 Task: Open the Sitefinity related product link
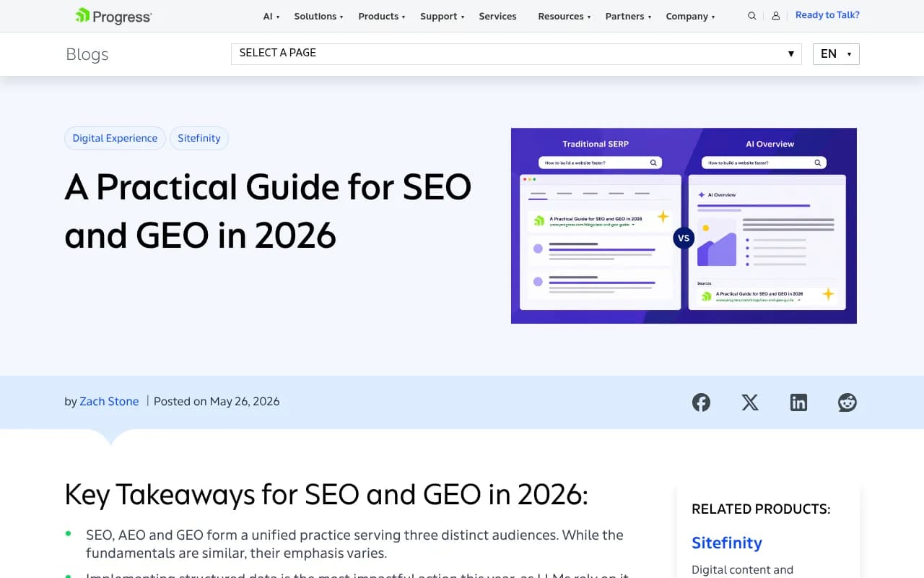click(727, 543)
